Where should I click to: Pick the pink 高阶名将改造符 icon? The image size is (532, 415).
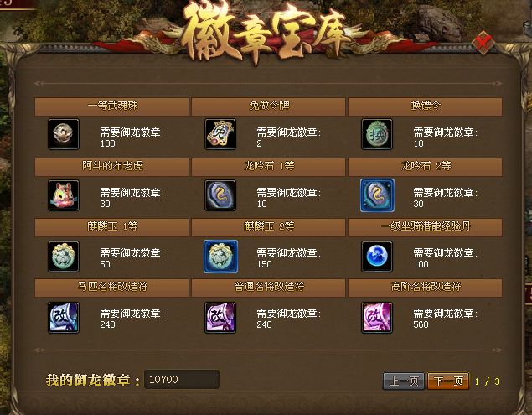(377, 318)
